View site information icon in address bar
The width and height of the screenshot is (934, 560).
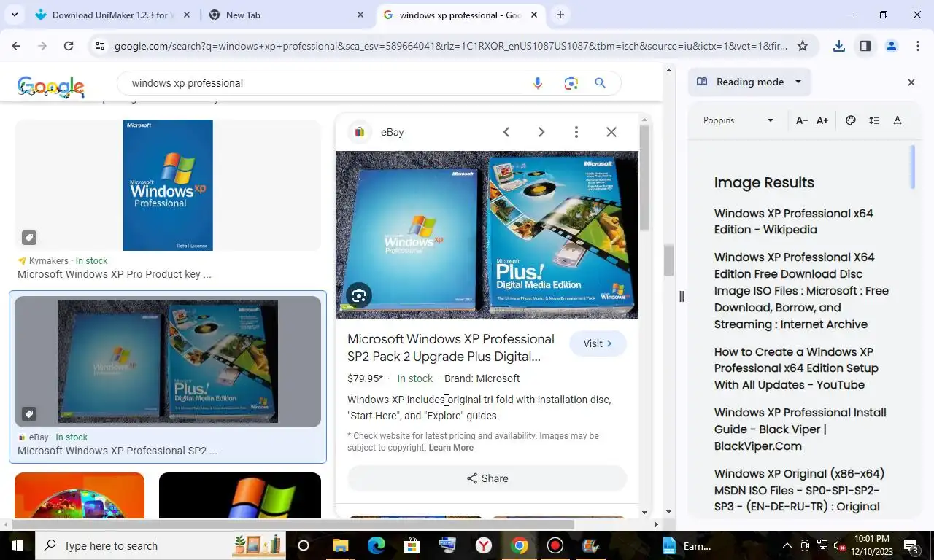(x=100, y=46)
